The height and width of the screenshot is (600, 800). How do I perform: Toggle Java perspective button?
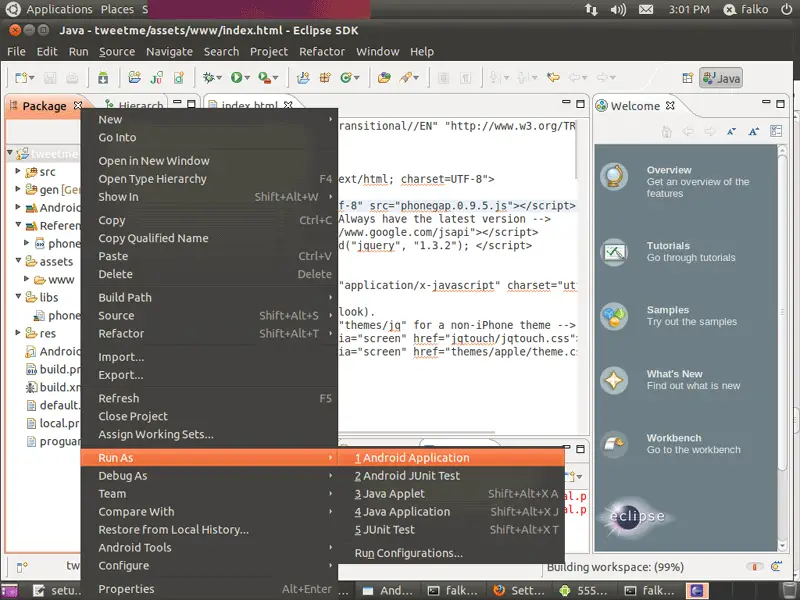pos(721,78)
